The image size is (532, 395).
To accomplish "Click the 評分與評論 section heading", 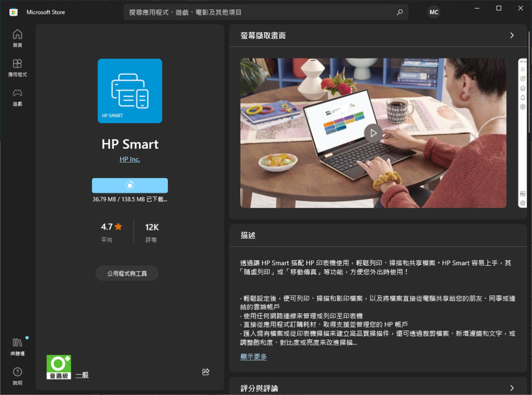I will (x=259, y=388).
